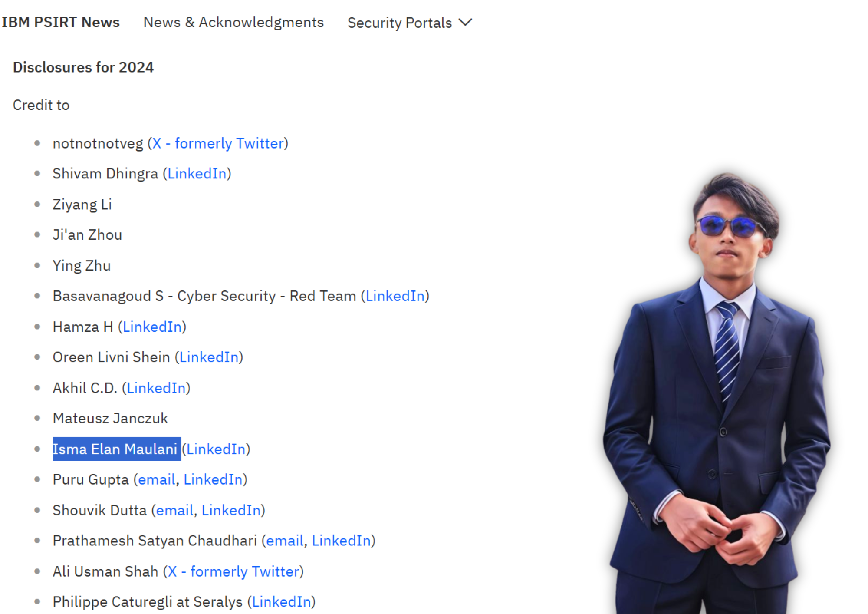This screenshot has height=614, width=868.
Task: Click the name Akhil C.D.
Action: tap(85, 388)
